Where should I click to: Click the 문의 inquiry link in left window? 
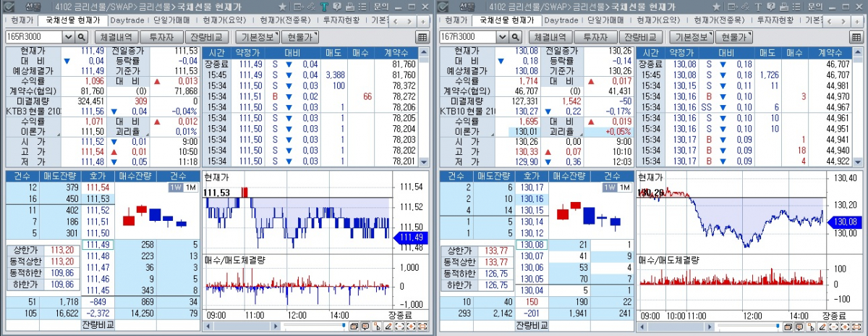381,7
